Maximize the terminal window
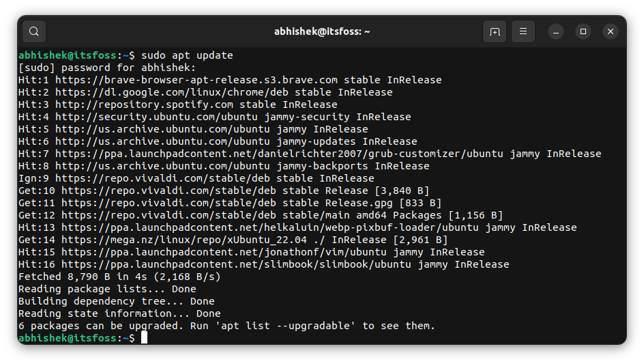 point(583,31)
